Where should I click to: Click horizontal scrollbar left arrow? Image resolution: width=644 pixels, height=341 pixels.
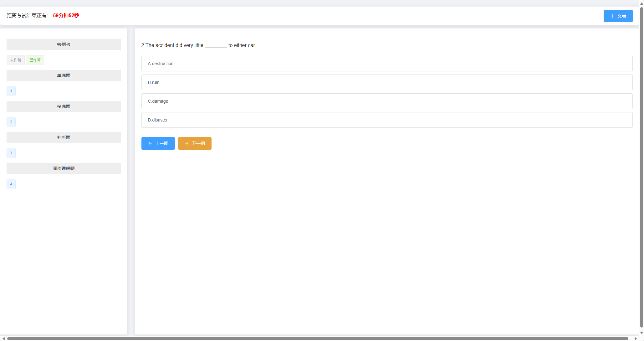click(x=3, y=338)
